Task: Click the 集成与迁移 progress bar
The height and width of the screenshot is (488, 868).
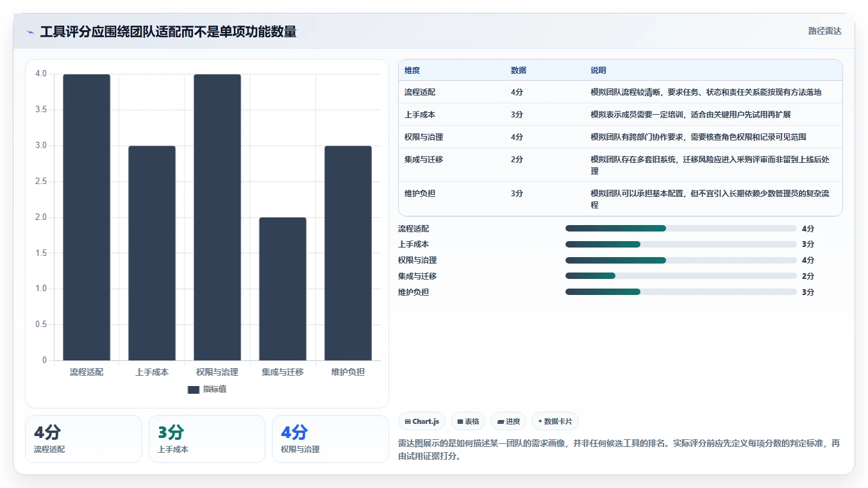Action: [681, 276]
